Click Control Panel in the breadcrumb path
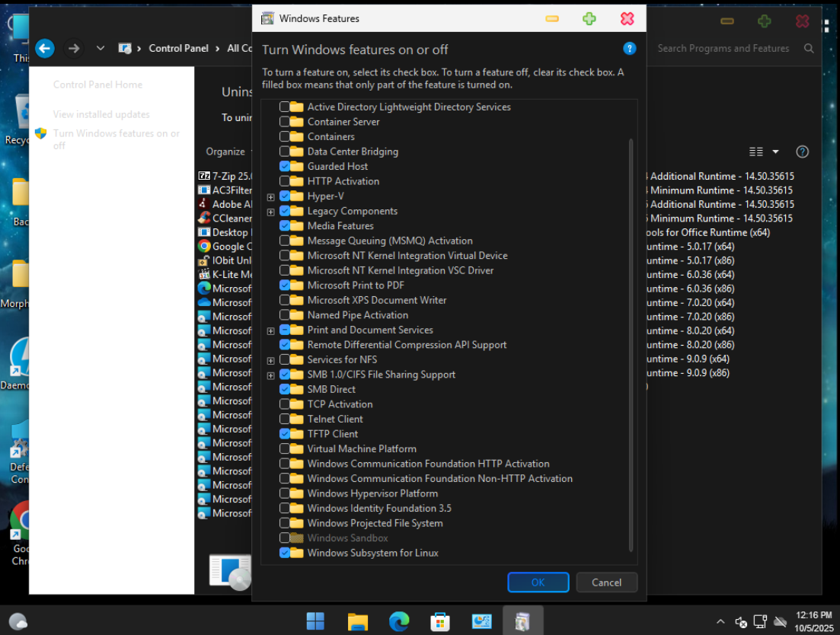This screenshot has height=635, width=840. (x=178, y=49)
